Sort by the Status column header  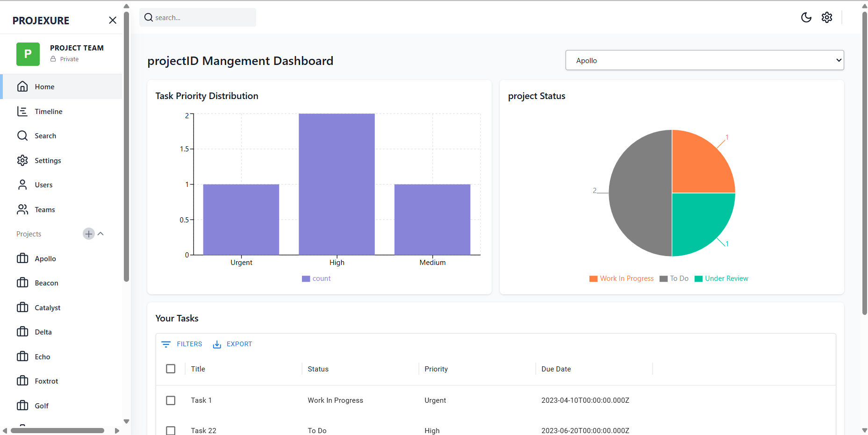[318, 369]
